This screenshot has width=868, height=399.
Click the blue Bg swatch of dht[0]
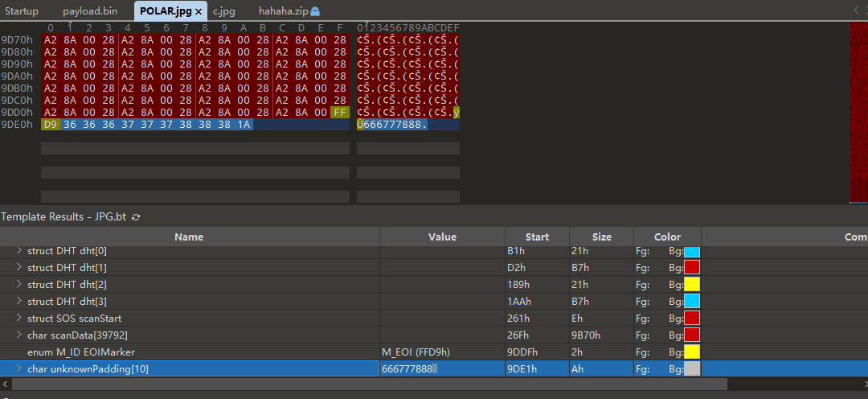pos(691,252)
